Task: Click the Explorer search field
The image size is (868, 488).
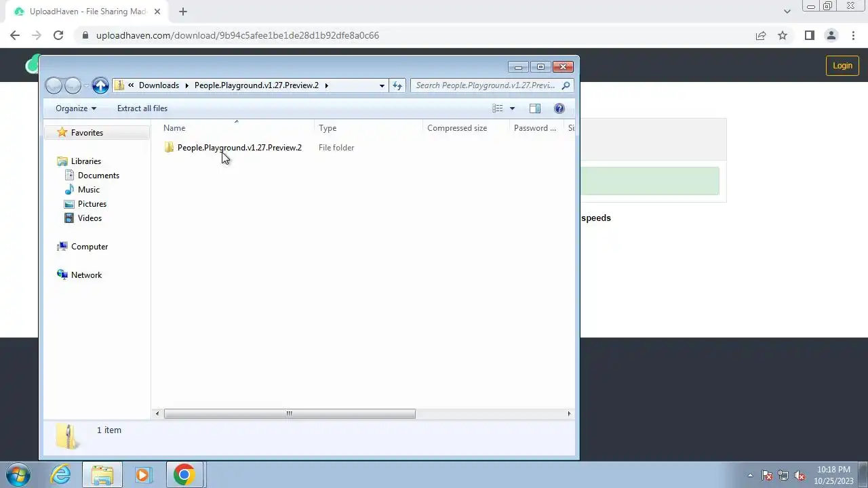Action: (x=485, y=85)
